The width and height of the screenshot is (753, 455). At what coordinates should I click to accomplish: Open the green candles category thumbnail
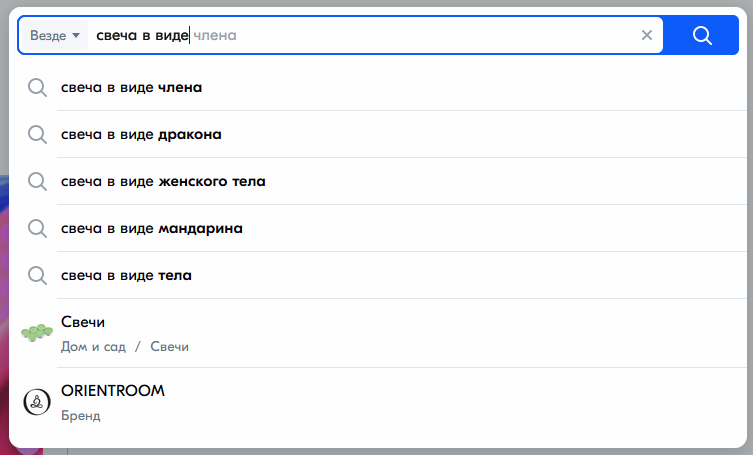point(37,332)
